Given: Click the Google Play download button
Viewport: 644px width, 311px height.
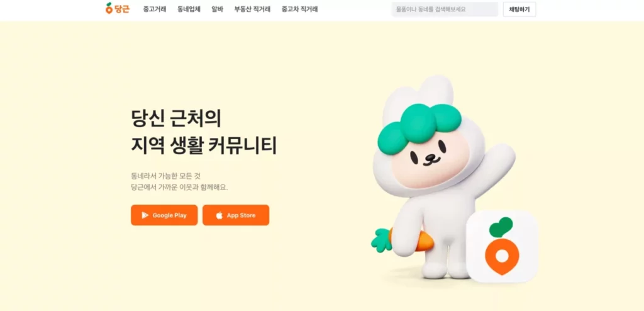Looking at the screenshot, I should coord(164,215).
